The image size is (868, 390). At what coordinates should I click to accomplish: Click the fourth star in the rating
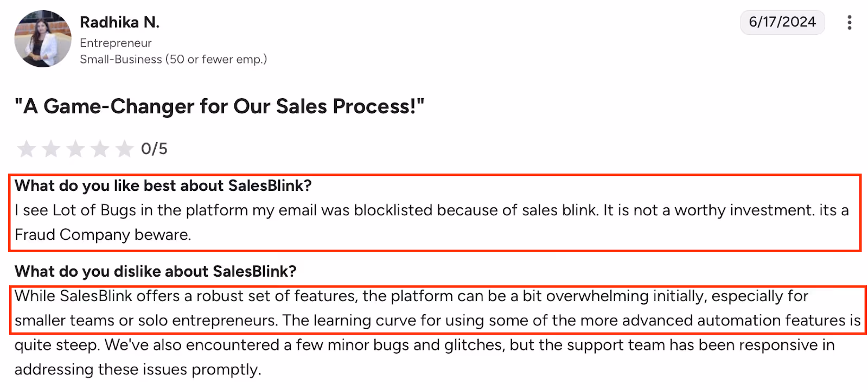[101, 148]
